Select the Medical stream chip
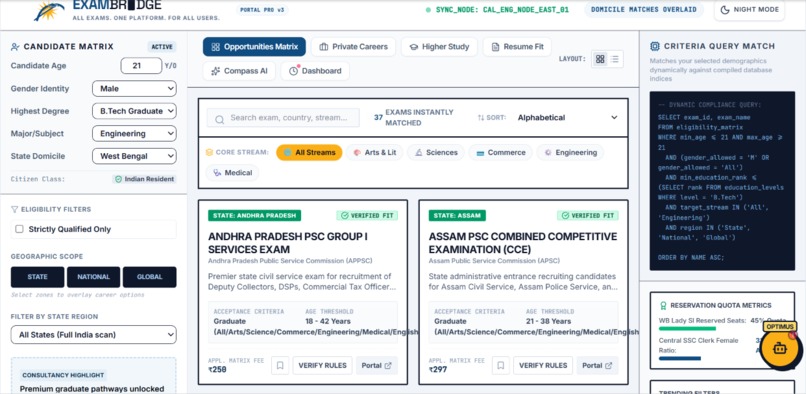Image resolution: width=806 pixels, height=394 pixels. (x=232, y=173)
